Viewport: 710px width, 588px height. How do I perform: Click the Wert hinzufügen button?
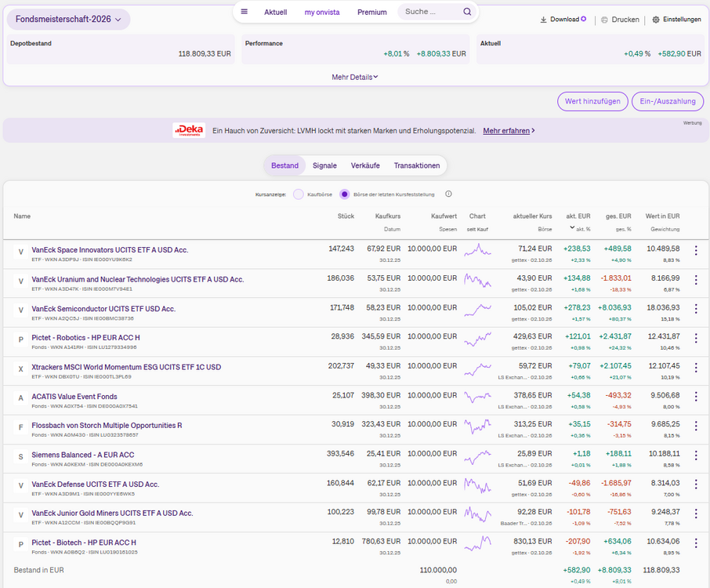pyautogui.click(x=592, y=101)
